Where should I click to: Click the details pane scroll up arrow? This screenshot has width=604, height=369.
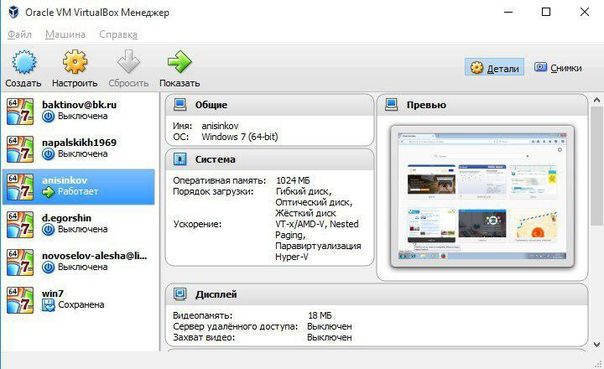597,100
